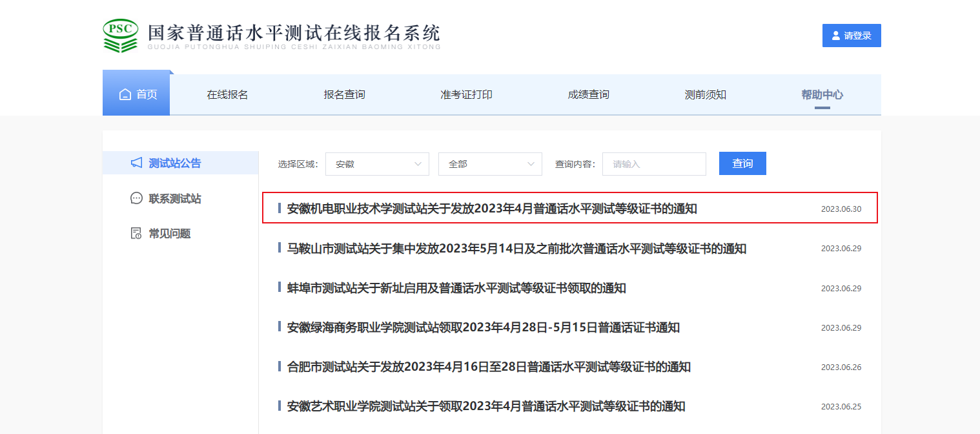Click the user icon in 请登录 button
This screenshot has width=980, height=434.
pos(836,36)
